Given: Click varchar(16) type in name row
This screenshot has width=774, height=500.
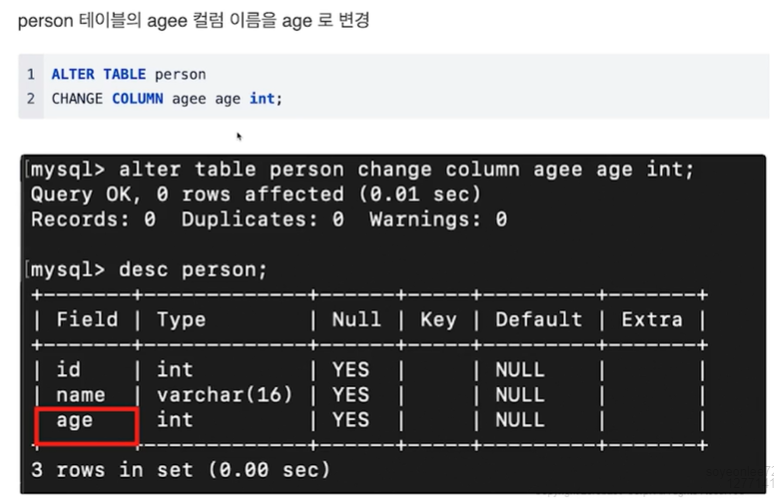Looking at the screenshot, I should click(x=225, y=395).
